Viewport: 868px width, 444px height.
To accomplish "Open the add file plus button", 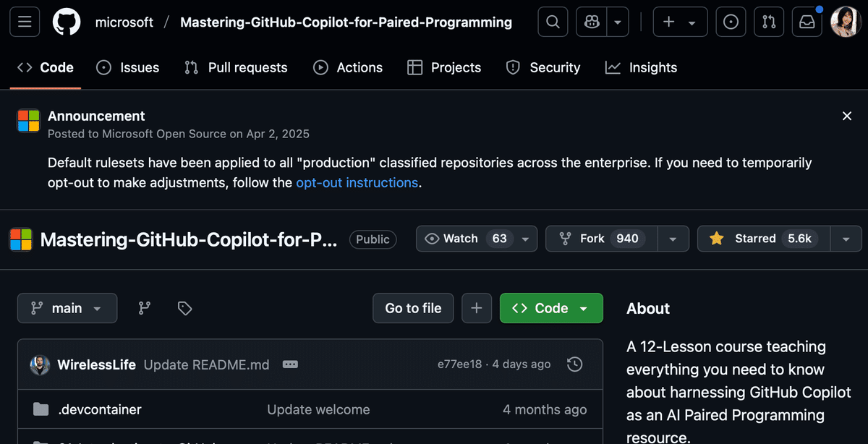I will [476, 308].
